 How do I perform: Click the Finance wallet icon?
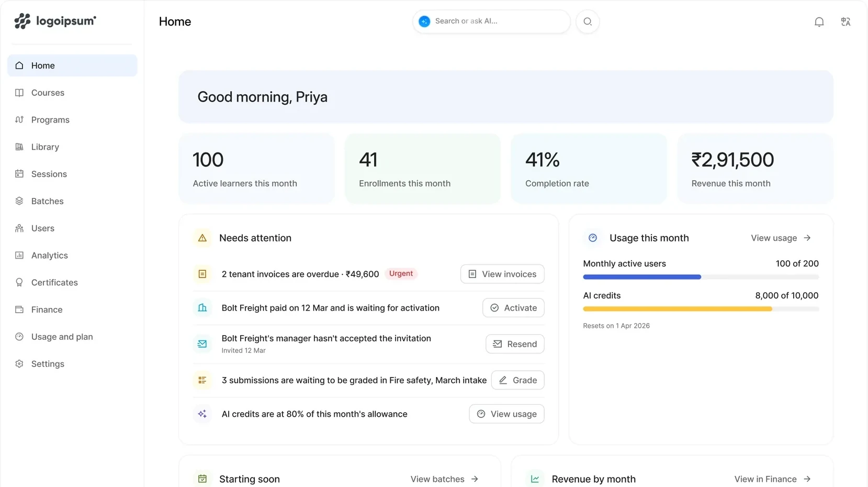[x=19, y=309]
